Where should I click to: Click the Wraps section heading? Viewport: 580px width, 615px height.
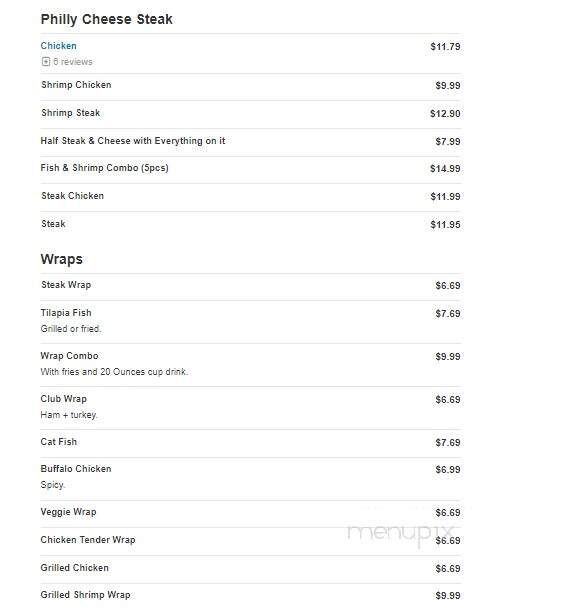coord(62,259)
